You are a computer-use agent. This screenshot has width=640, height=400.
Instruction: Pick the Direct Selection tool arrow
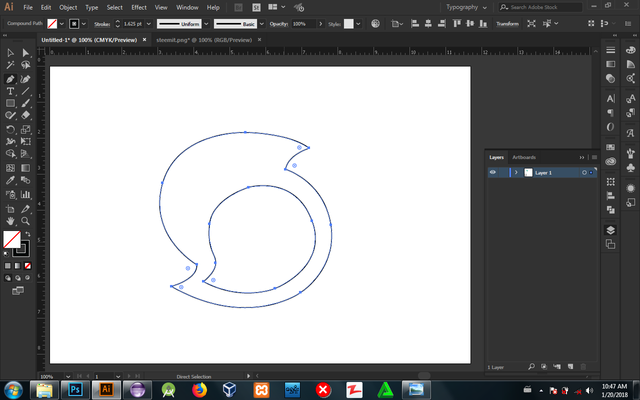click(25, 53)
